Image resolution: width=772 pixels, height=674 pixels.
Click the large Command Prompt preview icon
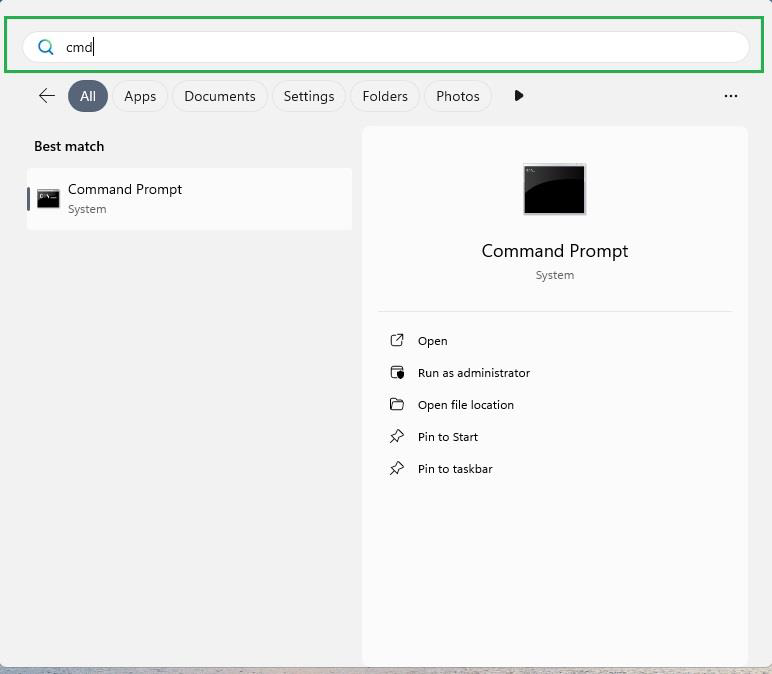click(554, 189)
